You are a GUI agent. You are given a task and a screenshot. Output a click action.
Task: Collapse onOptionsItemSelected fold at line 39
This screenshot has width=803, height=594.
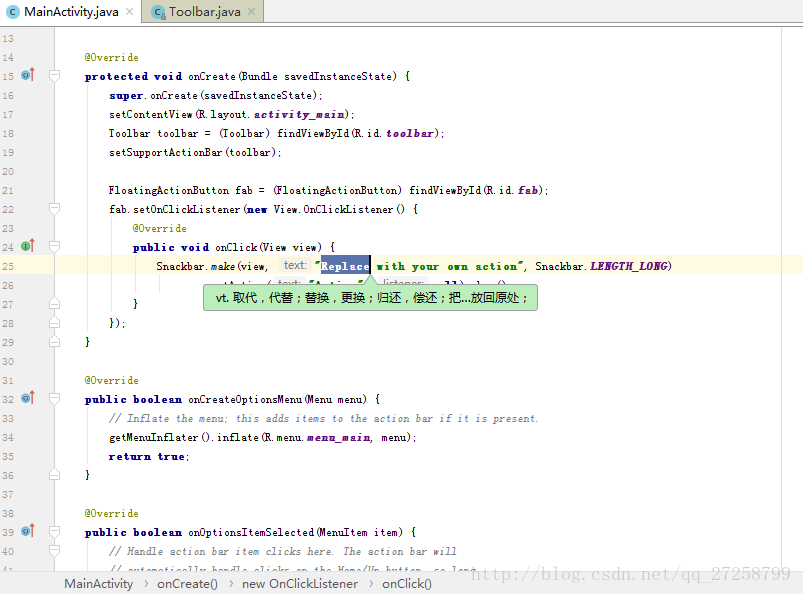pos(54,532)
